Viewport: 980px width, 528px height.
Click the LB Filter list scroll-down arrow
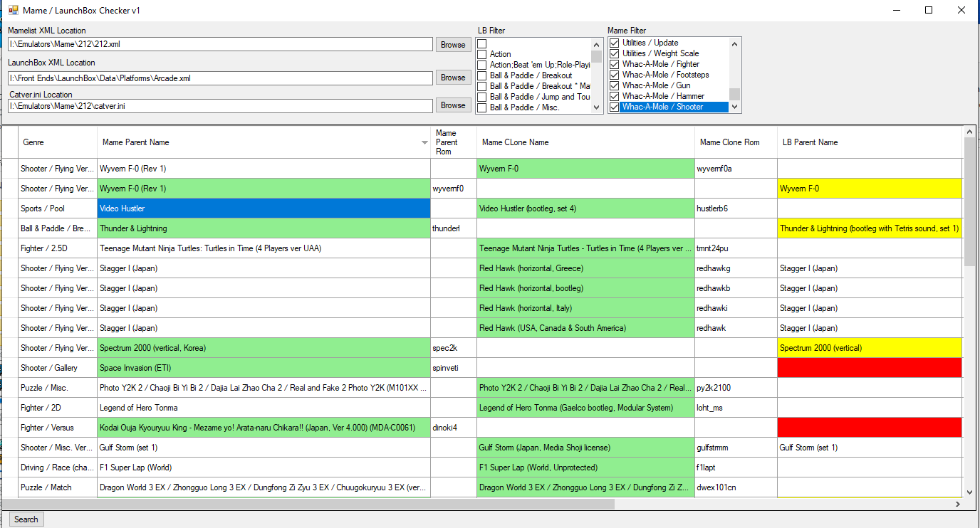(597, 107)
